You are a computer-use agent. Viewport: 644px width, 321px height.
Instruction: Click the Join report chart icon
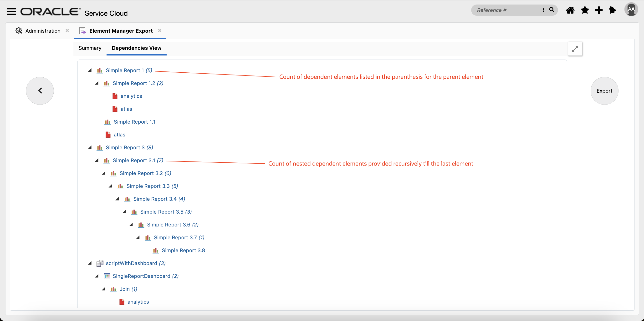(113, 289)
